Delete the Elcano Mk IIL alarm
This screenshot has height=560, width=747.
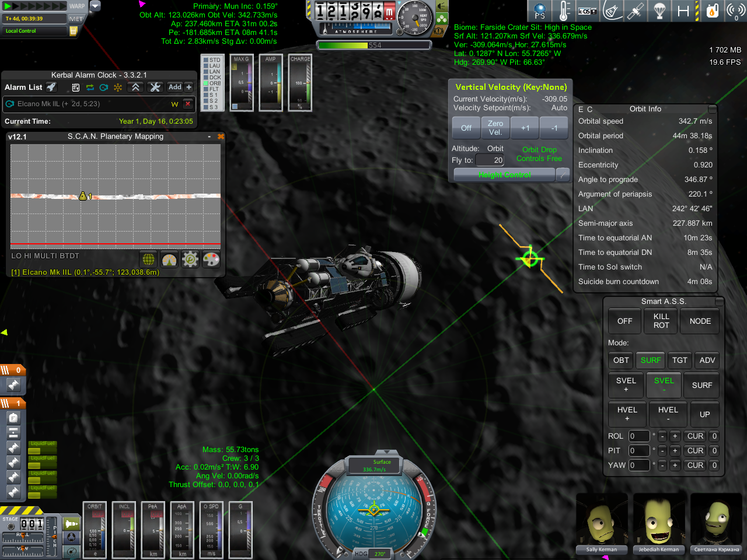pyautogui.click(x=187, y=104)
